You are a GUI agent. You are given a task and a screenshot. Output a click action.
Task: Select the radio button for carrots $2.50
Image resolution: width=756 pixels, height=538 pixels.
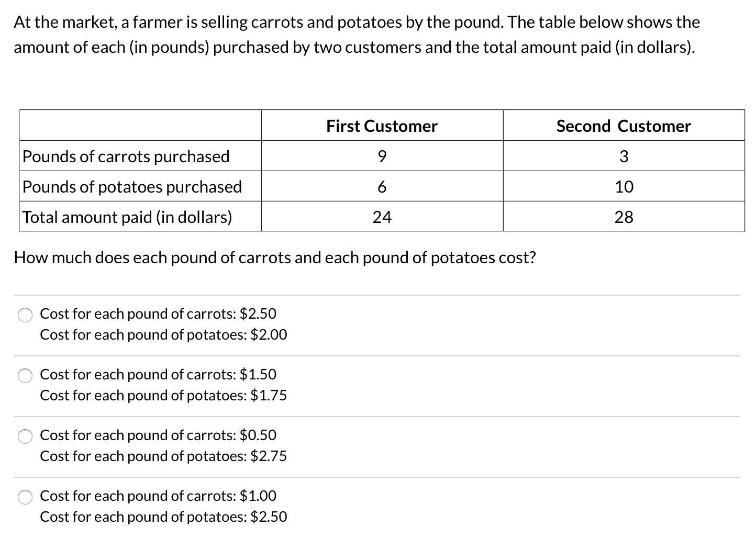coord(25,315)
